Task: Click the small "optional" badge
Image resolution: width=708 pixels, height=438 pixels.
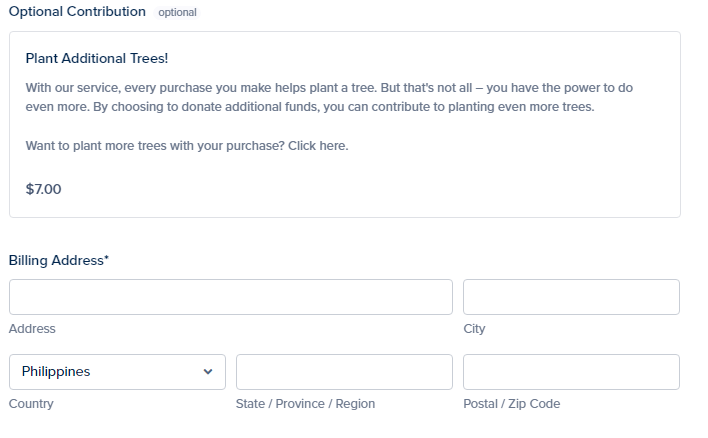Action: tap(177, 13)
